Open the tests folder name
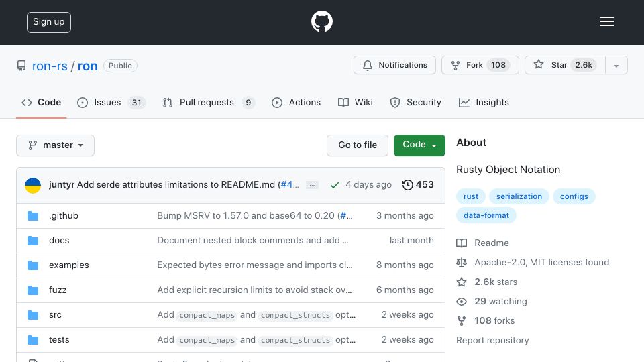 pos(59,339)
